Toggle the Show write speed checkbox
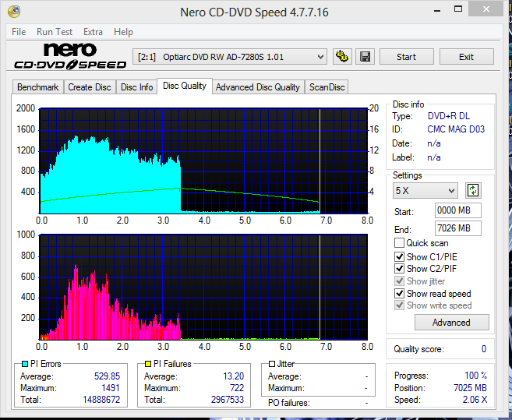 [399, 305]
